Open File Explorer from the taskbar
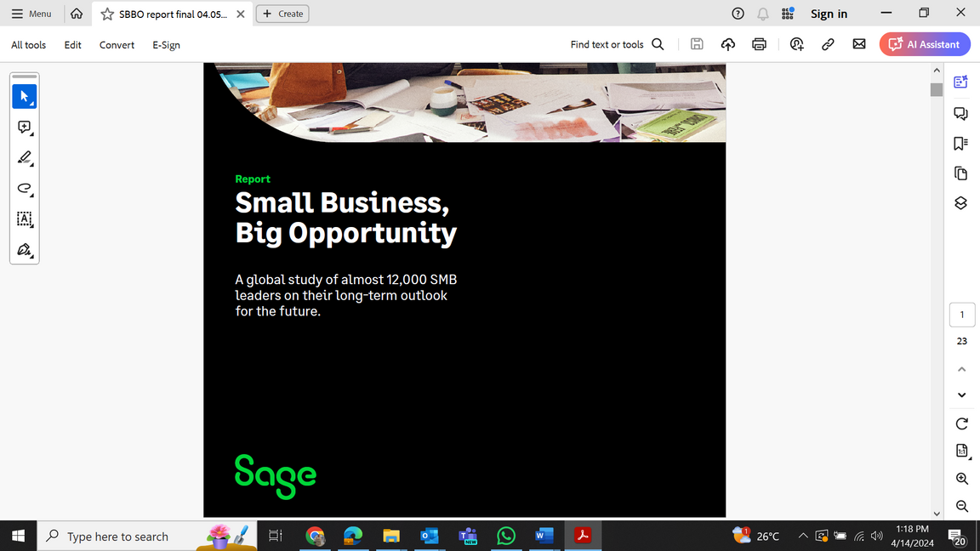 (x=391, y=536)
